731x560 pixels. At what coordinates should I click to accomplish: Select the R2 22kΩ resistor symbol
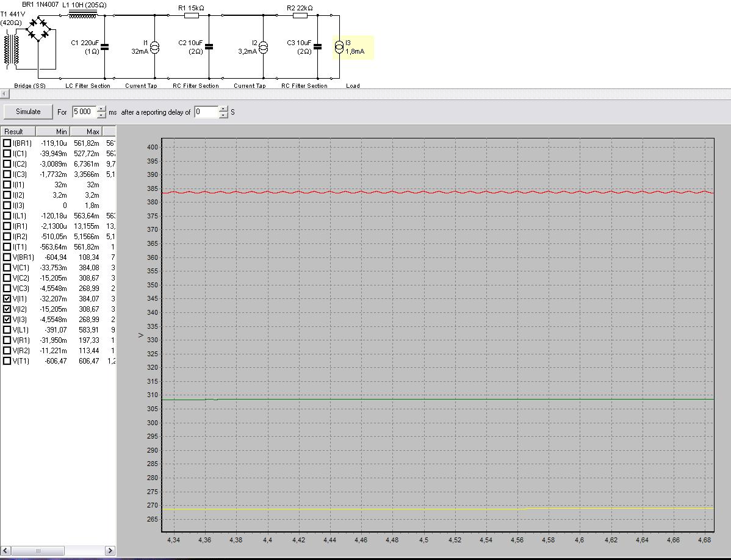pos(300,15)
